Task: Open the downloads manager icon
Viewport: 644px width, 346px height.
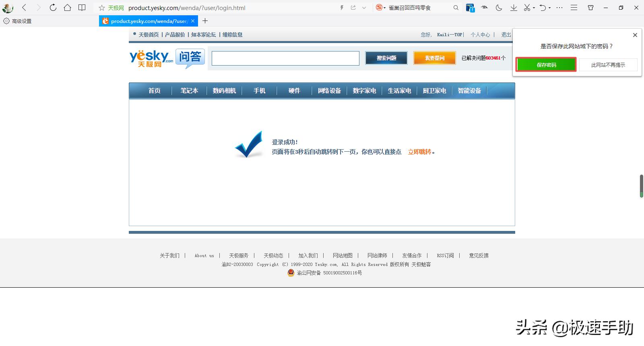Action: (514, 8)
